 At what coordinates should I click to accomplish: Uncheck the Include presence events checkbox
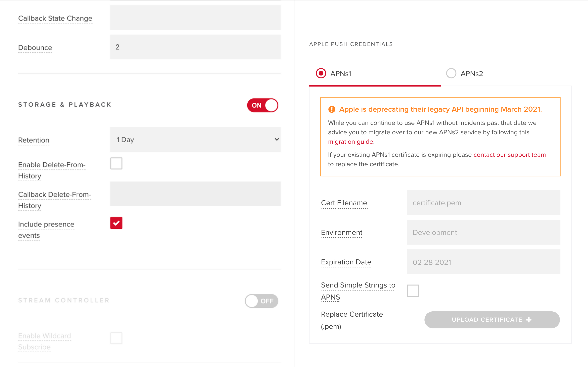click(116, 223)
